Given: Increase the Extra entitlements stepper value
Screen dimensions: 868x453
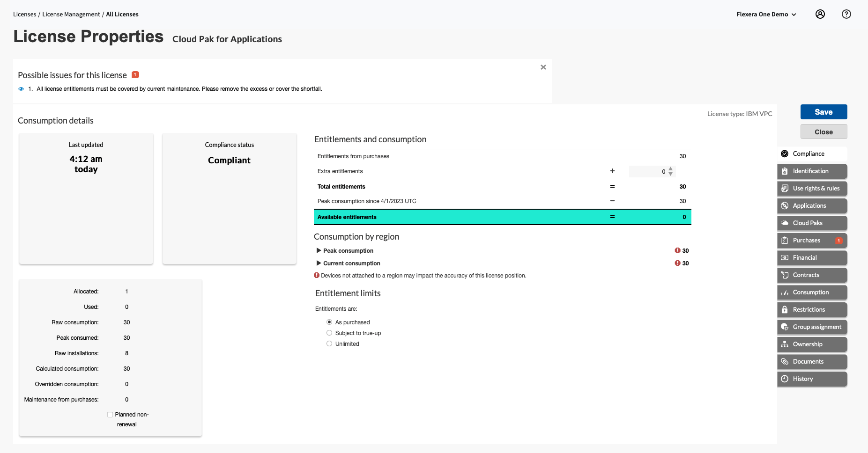Looking at the screenshot, I should 671,169.
